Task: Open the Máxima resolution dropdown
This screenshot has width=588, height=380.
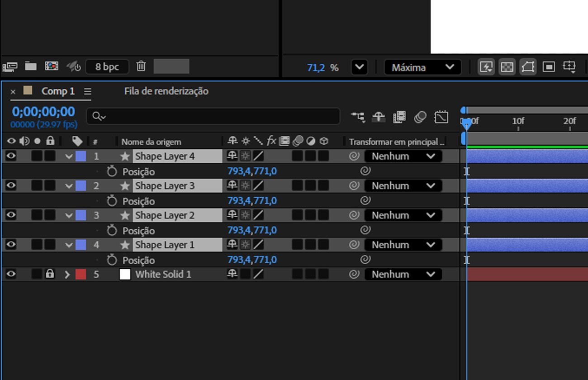Action: point(422,67)
